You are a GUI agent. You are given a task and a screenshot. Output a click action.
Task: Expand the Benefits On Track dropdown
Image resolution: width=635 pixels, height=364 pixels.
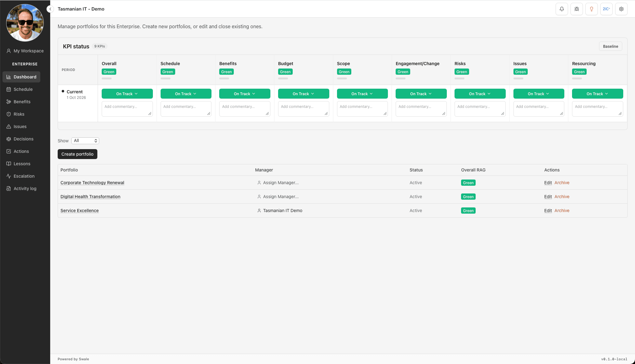(245, 94)
